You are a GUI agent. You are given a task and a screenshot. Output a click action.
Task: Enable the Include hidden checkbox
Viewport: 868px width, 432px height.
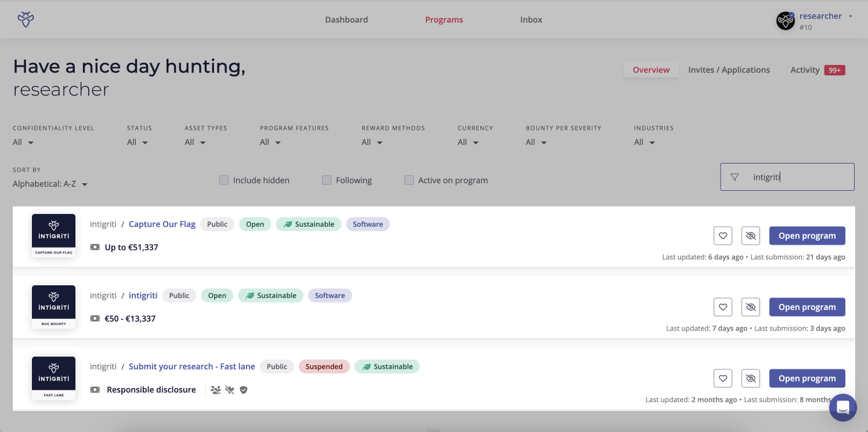(224, 180)
